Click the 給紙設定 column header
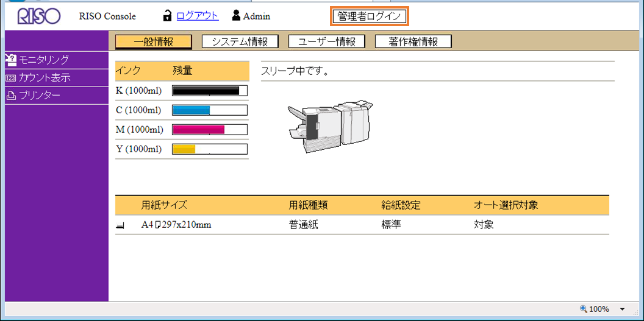 tap(401, 205)
